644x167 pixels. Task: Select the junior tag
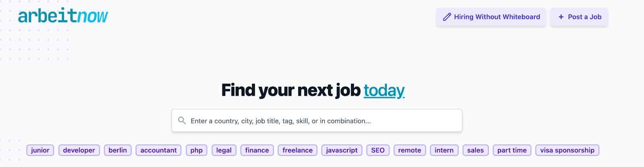(40, 150)
